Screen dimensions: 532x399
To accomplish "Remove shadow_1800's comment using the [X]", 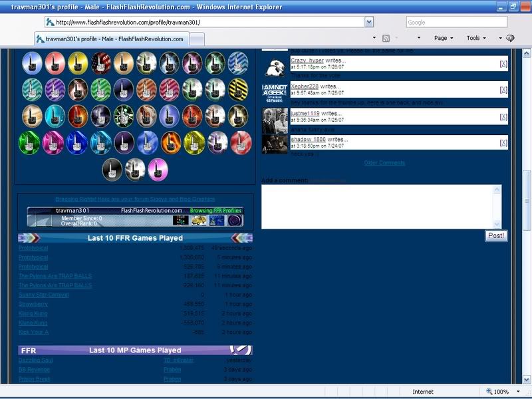I will tap(503, 142).
